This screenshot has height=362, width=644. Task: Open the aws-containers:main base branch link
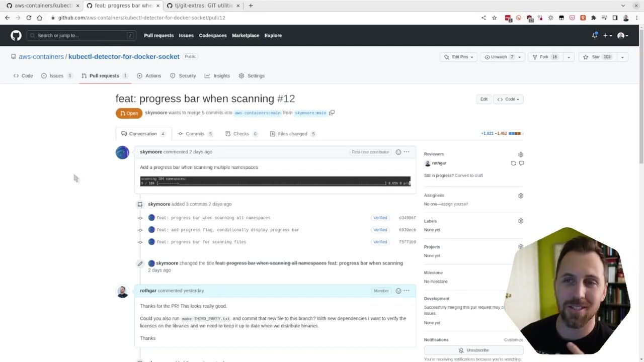[x=258, y=113]
